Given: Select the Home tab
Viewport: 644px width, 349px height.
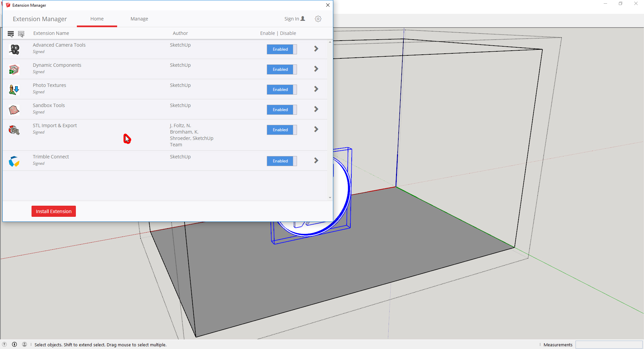Looking at the screenshot, I should 97,19.
